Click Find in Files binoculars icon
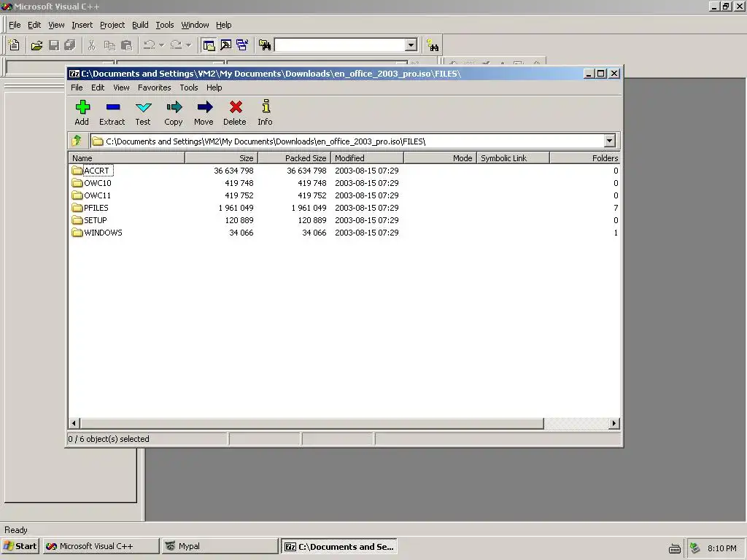The width and height of the screenshot is (747, 560). point(265,45)
